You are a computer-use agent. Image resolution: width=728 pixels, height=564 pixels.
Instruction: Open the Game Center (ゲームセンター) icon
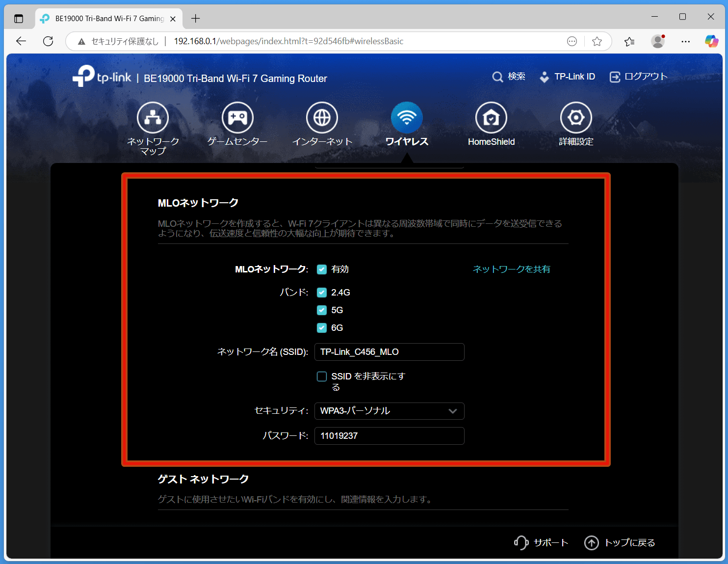(237, 118)
